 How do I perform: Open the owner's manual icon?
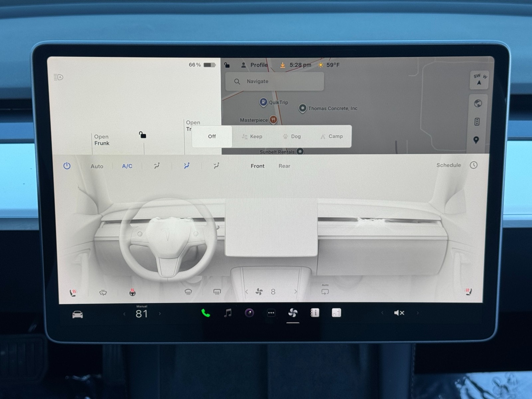tap(315, 313)
